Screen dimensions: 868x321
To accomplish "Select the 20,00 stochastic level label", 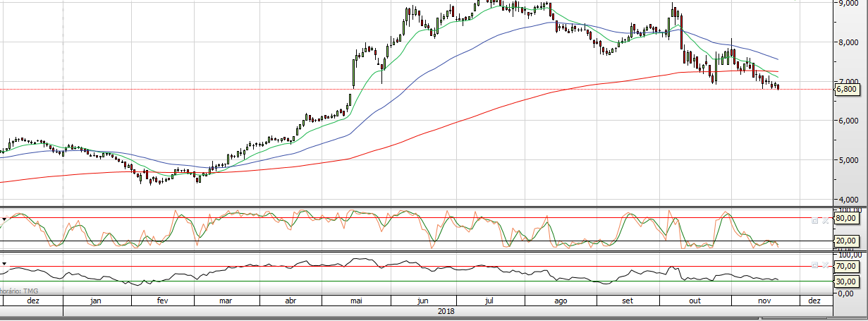I will pyautogui.click(x=846, y=241).
